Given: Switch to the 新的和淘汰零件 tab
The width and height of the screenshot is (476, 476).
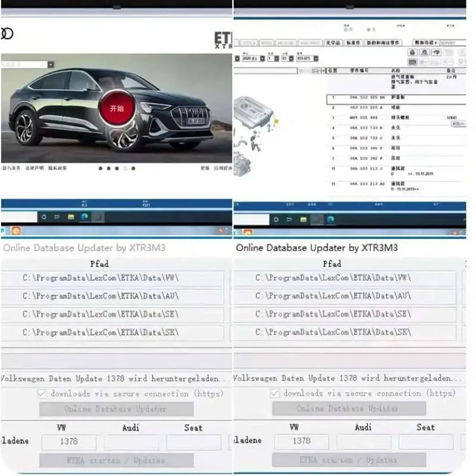Looking at the screenshot, I should point(383,43).
